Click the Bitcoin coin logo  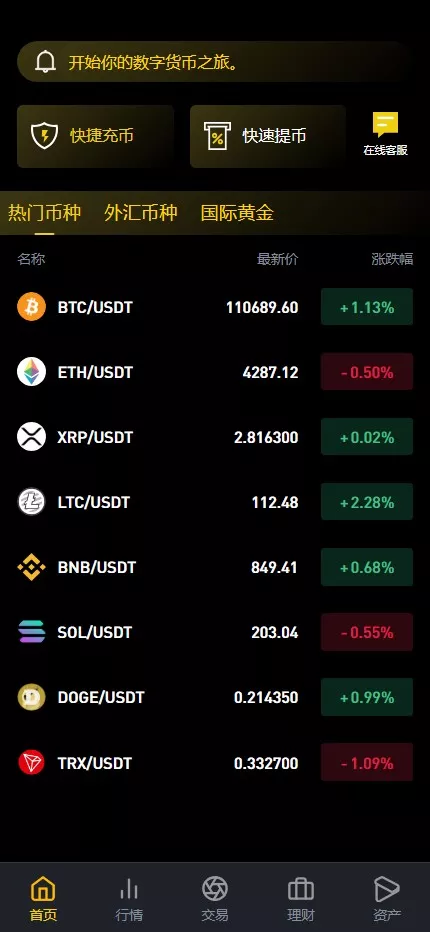tap(32, 307)
